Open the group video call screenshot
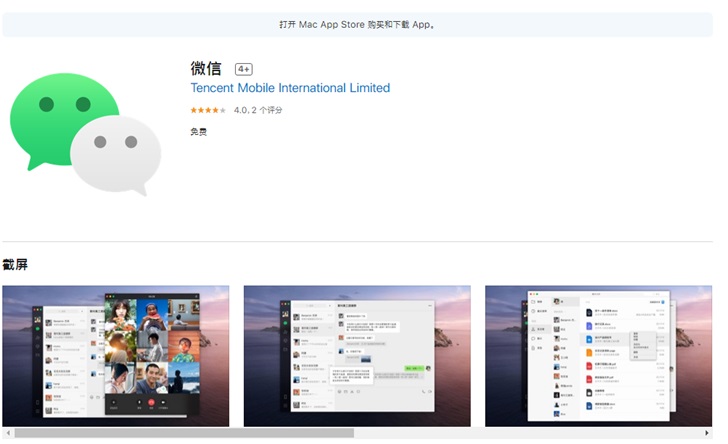 (116, 355)
